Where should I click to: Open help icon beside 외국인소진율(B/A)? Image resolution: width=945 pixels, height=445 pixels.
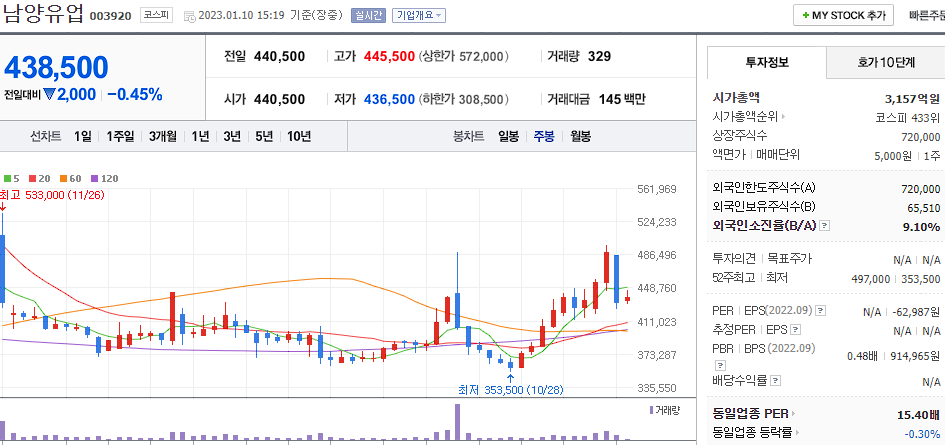pos(825,226)
